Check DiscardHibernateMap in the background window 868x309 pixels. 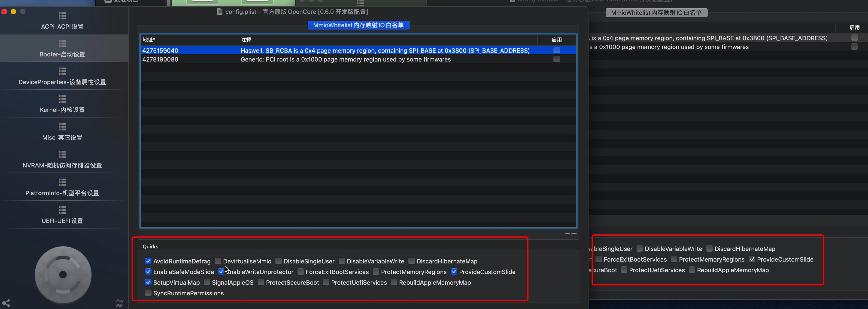pyautogui.click(x=709, y=248)
